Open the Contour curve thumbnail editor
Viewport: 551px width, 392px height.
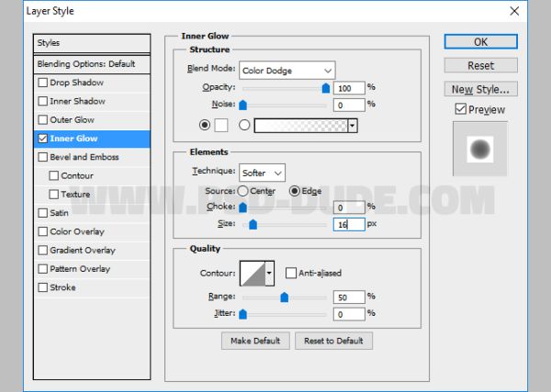pyautogui.click(x=253, y=273)
